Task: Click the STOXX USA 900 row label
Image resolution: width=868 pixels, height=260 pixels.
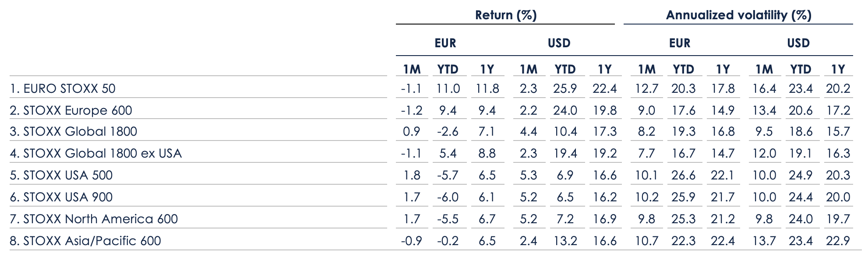Action: pos(61,197)
